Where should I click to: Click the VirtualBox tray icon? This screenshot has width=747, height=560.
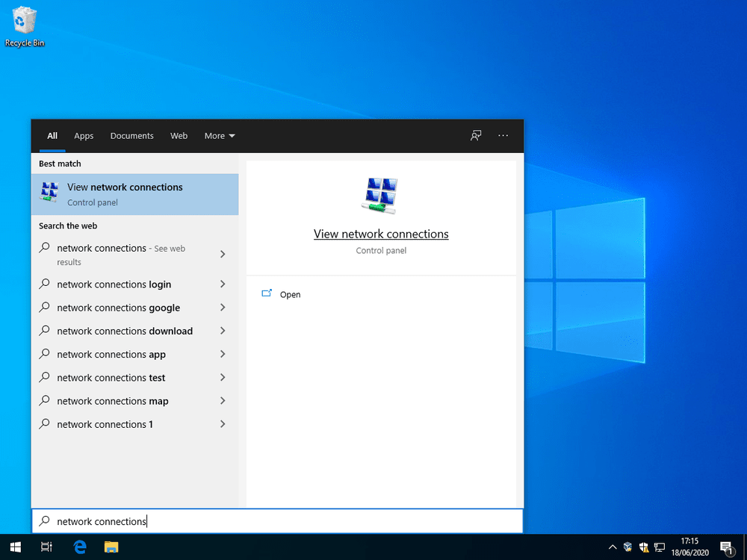coord(628,547)
